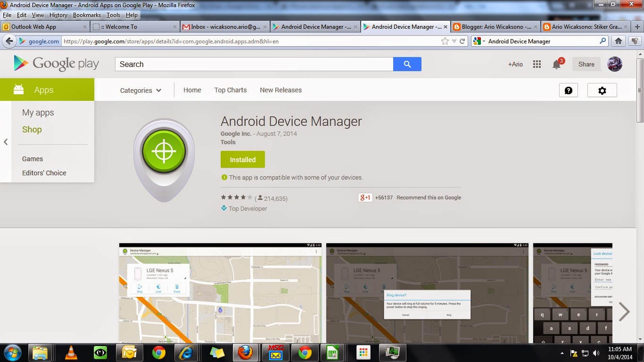This screenshot has height=362, width=644.
Task: Click the green Installed button
Action: (x=243, y=159)
